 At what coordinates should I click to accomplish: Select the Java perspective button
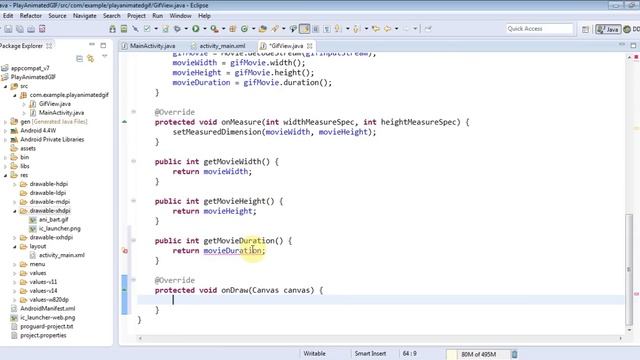608,29
